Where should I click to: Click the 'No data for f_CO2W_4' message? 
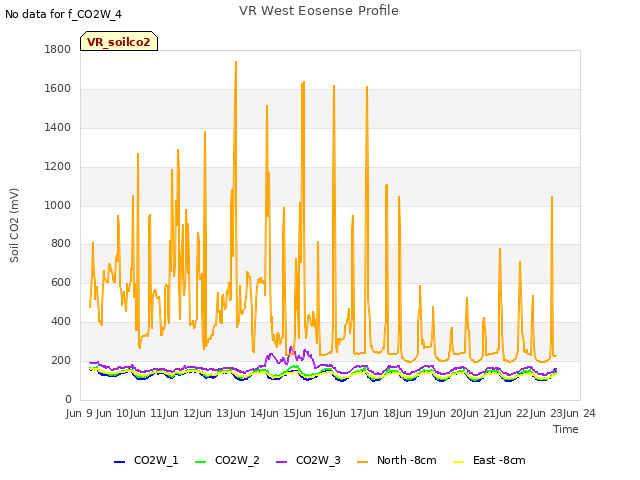(x=63, y=14)
